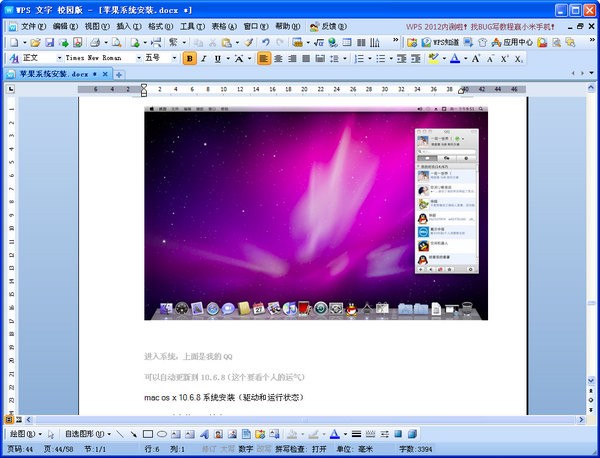Image resolution: width=600 pixels, height=458 pixels.
Task: Expand the 绘图 Draw menu
Action: (26, 434)
